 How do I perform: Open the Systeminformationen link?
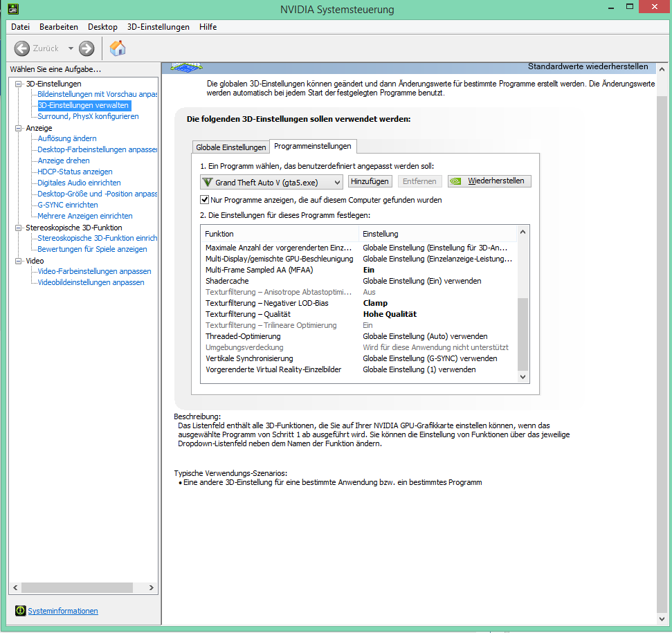(x=62, y=611)
